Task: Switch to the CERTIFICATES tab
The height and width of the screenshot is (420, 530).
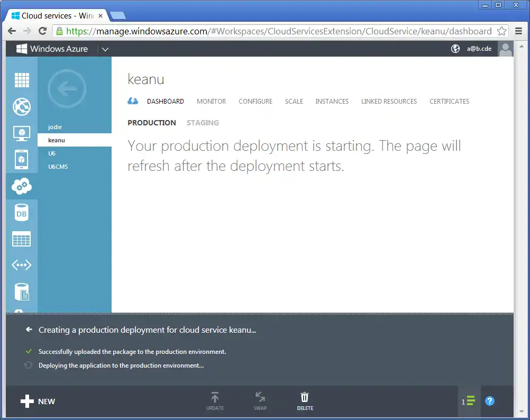Action: (x=449, y=102)
